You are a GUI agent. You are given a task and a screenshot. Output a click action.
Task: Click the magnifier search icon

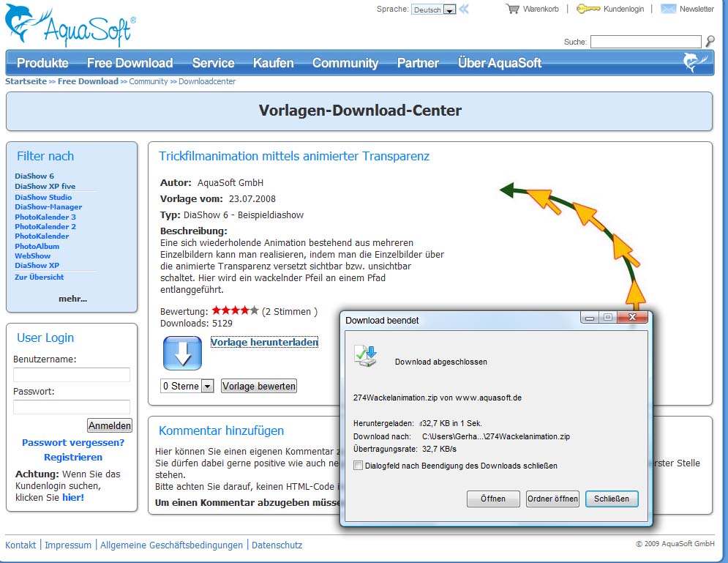[709, 42]
